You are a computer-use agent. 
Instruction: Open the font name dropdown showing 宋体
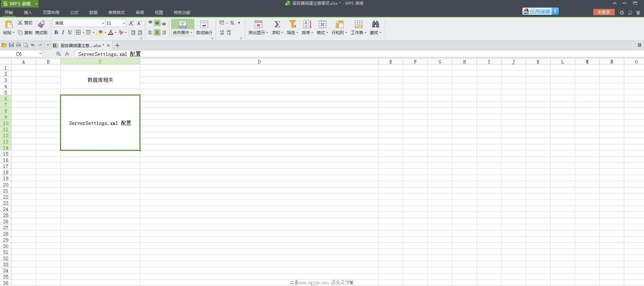tap(103, 23)
